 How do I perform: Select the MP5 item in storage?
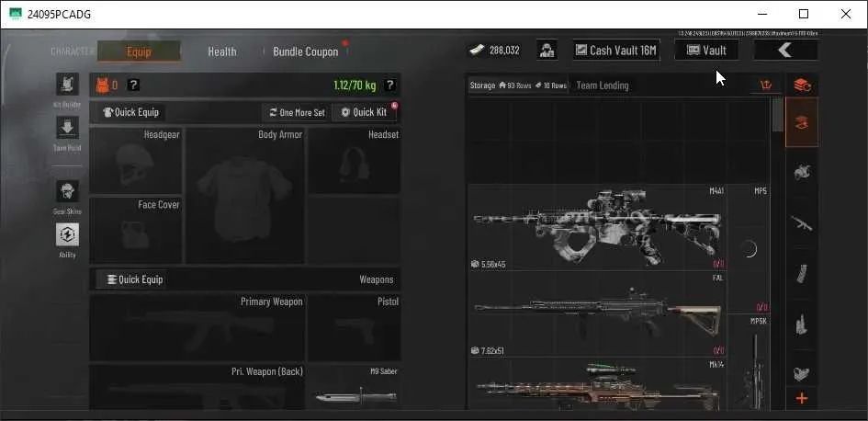749,249
